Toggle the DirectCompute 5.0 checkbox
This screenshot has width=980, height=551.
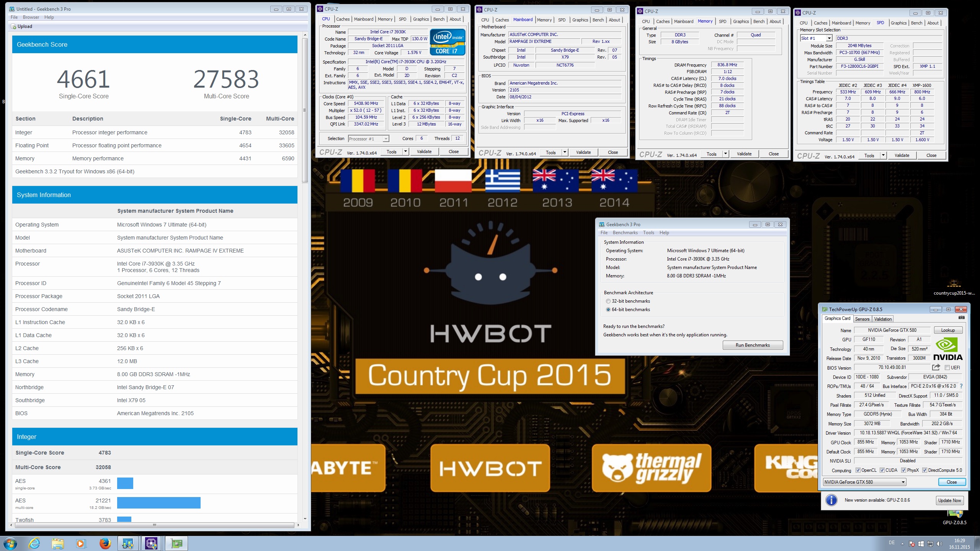tap(924, 470)
